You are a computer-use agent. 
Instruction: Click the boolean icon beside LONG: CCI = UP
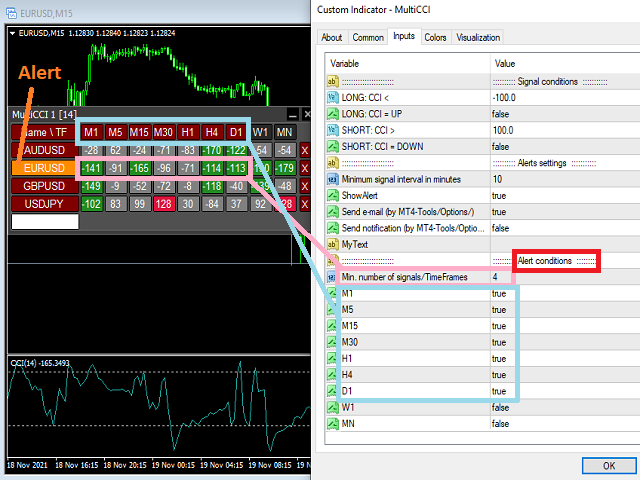(x=333, y=114)
